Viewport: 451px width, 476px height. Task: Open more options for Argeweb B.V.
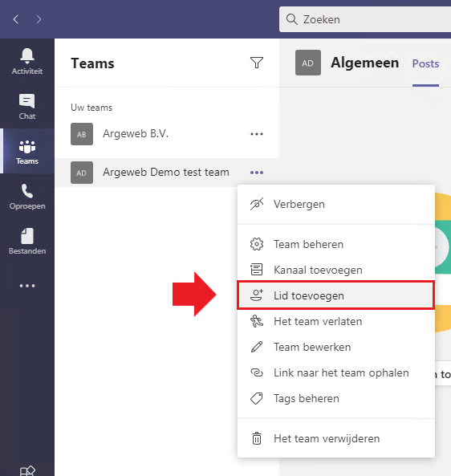257,134
